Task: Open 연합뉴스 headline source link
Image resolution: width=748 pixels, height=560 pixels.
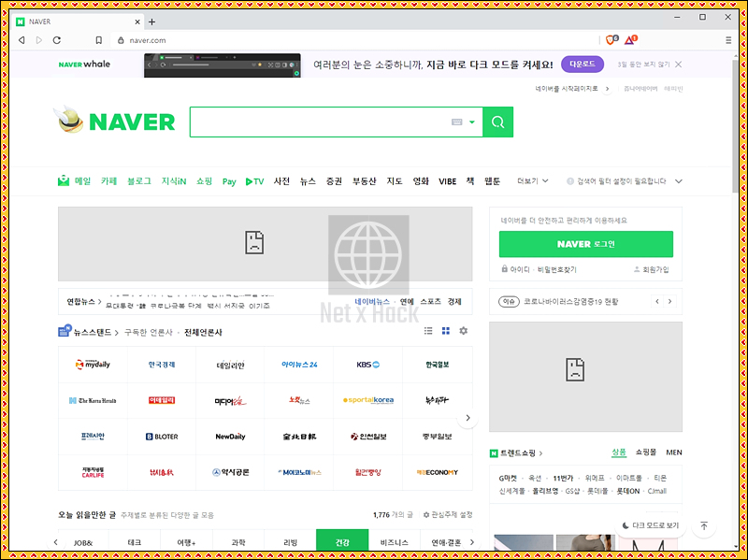Action: [x=83, y=301]
